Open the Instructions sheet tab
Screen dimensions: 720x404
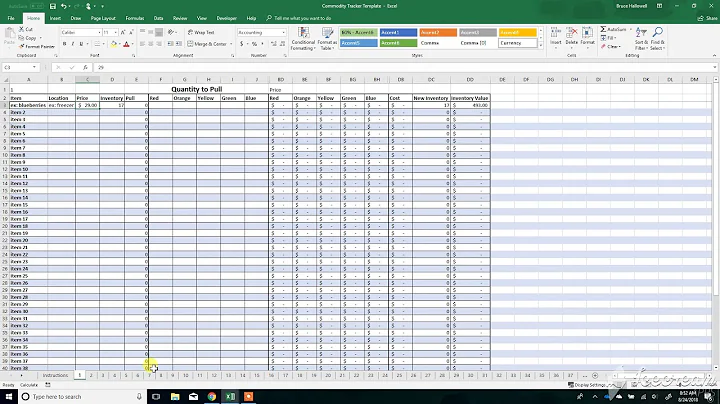point(55,375)
